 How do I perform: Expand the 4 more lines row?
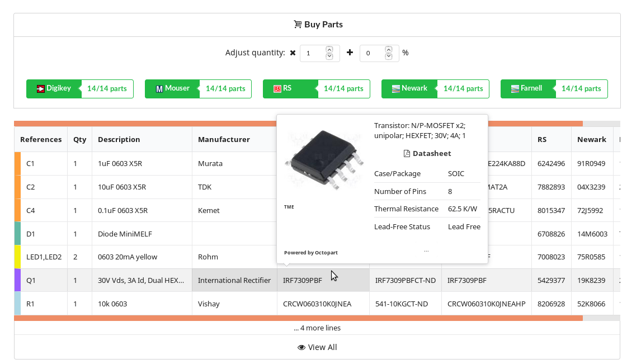317,328
